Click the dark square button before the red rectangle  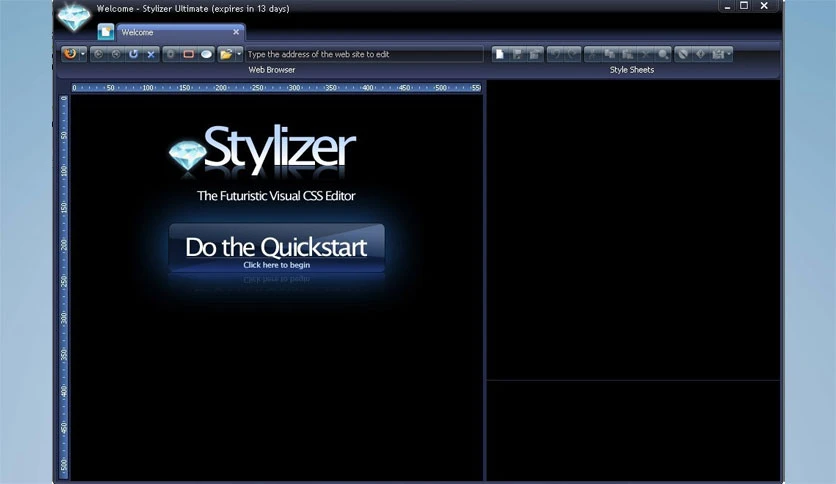171,54
